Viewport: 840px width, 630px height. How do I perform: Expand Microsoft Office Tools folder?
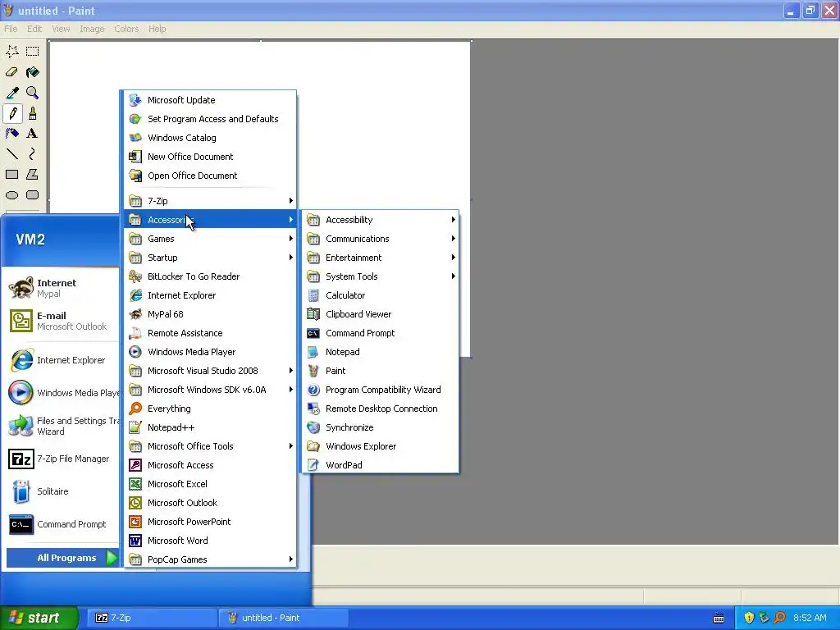click(x=210, y=446)
